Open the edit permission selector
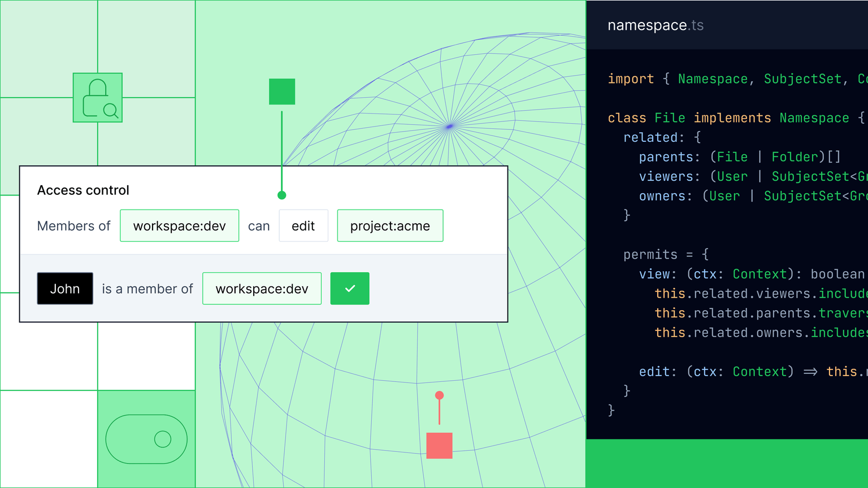Screen dimensions: 868x488 point(303,226)
